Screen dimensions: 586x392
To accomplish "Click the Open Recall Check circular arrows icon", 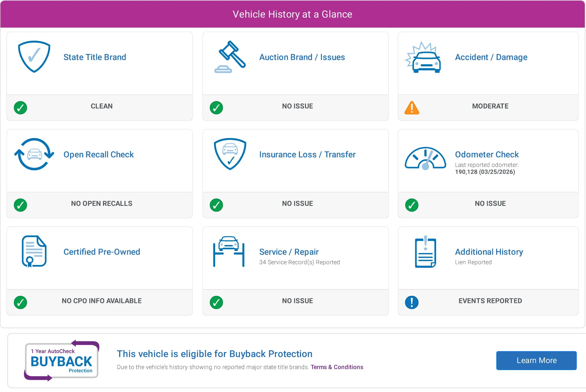I will (x=34, y=154).
